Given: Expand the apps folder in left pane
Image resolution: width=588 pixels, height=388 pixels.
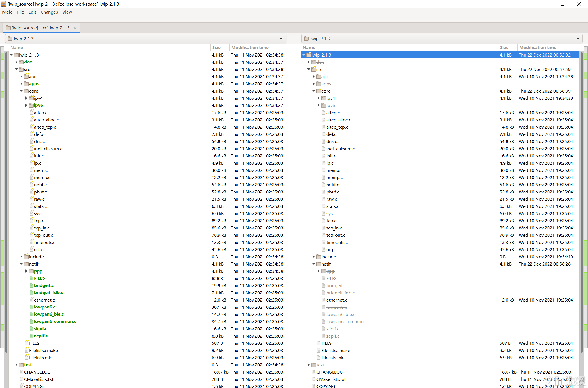Looking at the screenshot, I should click(x=21, y=84).
